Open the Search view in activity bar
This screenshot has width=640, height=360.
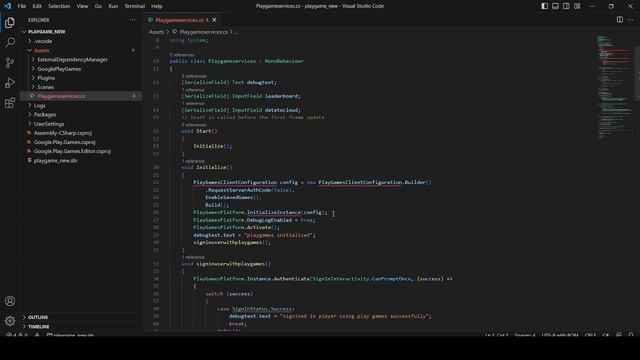click(x=10, y=42)
